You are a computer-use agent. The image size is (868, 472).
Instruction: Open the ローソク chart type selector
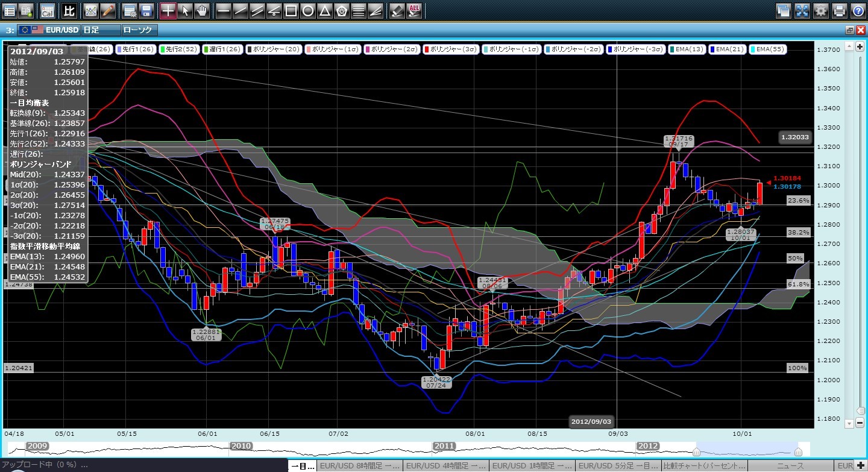[139, 30]
